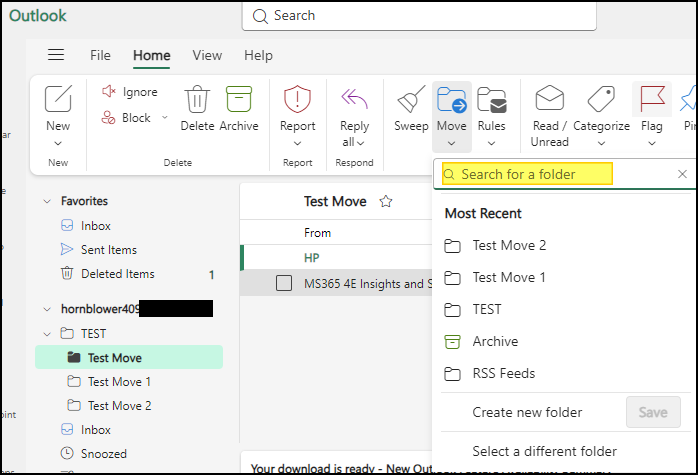
Task: Open Deleted Items under Favorites
Action: click(129, 274)
